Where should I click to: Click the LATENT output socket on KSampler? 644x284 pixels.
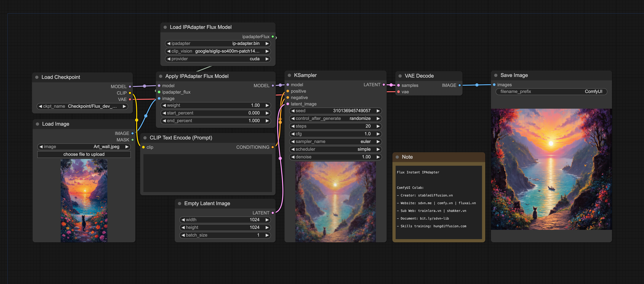tap(384, 85)
